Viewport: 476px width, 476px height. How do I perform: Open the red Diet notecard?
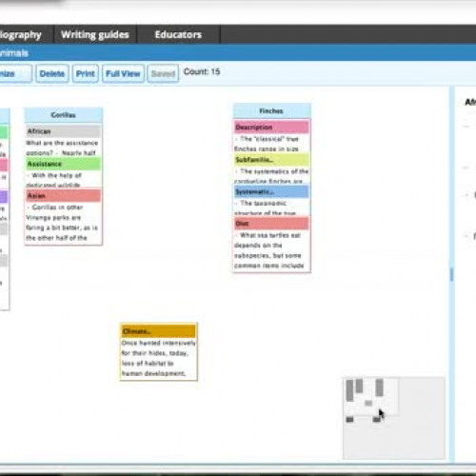click(x=271, y=224)
